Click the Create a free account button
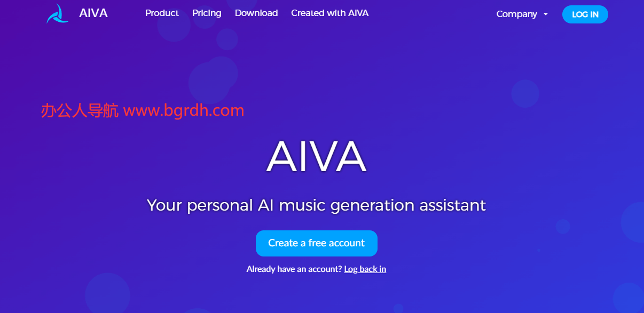Screen dimensions: 644x313 coord(317,243)
